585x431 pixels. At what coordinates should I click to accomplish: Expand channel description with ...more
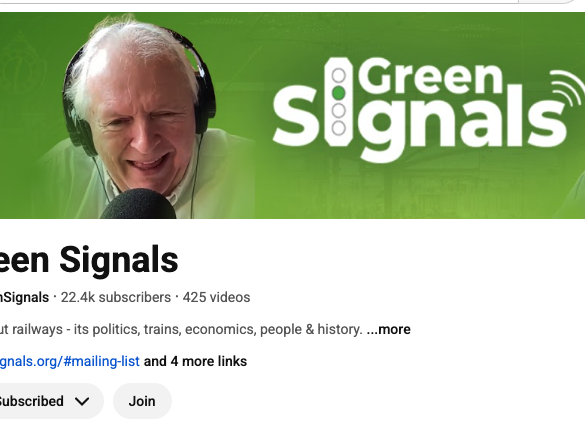click(388, 329)
